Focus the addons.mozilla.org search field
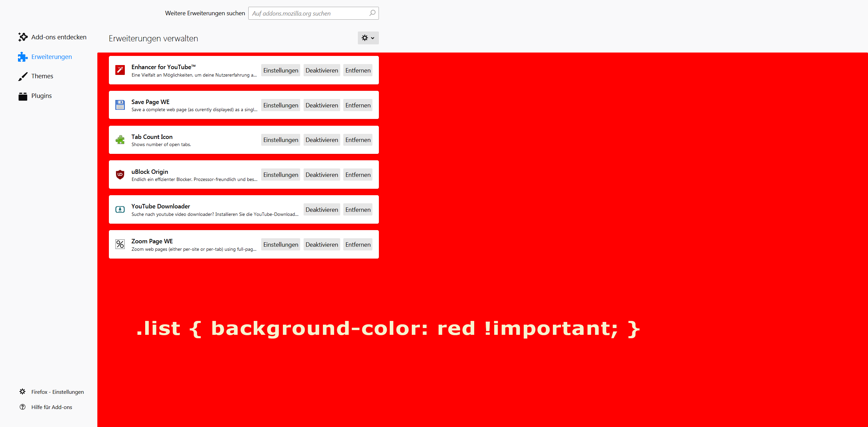 [309, 14]
